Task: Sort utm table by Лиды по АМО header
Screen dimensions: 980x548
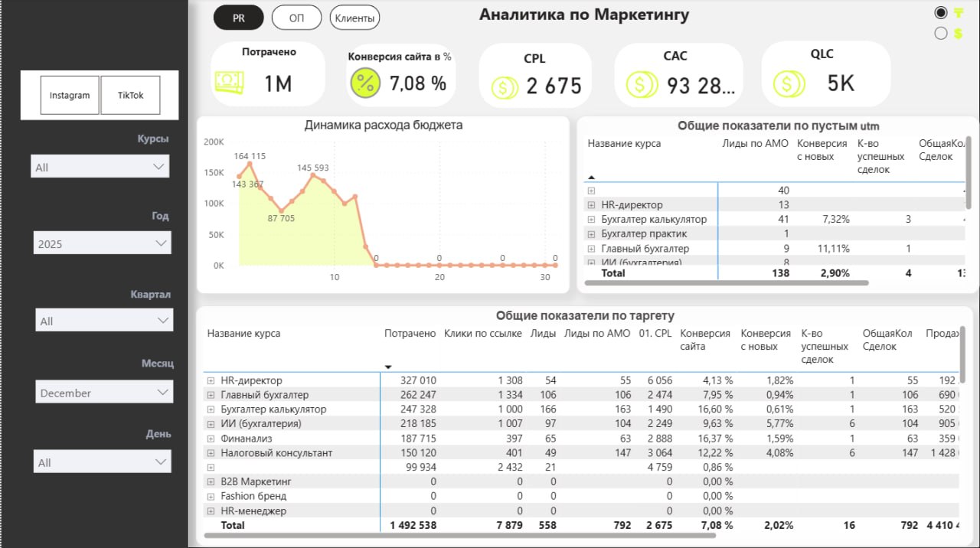Action: [755, 144]
